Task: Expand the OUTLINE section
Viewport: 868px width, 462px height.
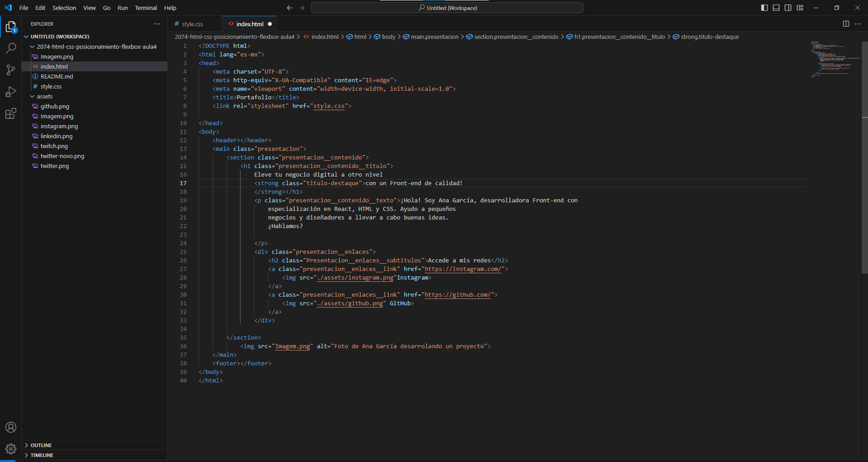Action: [x=95, y=445]
